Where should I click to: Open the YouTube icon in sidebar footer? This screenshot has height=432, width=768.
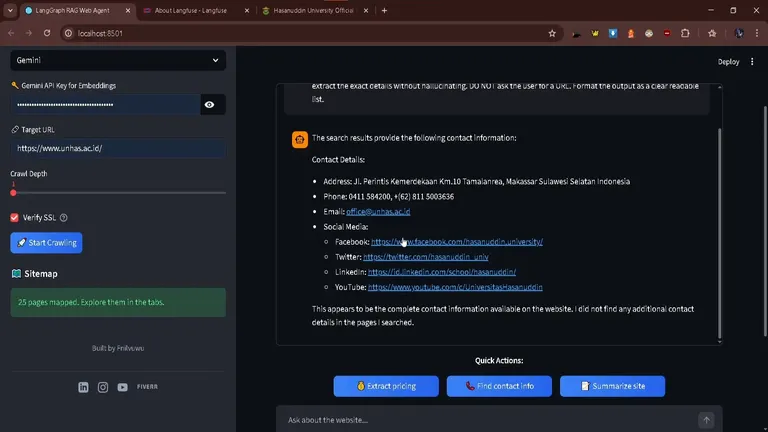(122, 387)
